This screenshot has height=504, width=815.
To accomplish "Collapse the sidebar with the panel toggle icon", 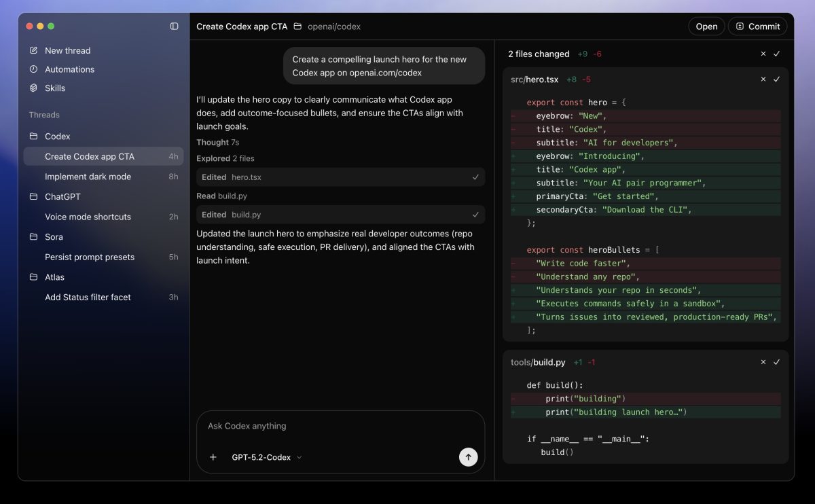I will [174, 26].
